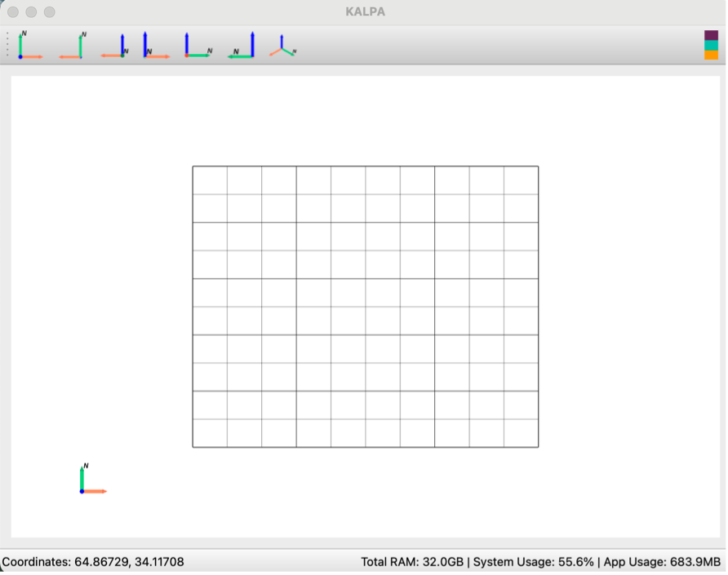
Task: Select view with blue axis up, orange axis right
Action: pos(157,45)
